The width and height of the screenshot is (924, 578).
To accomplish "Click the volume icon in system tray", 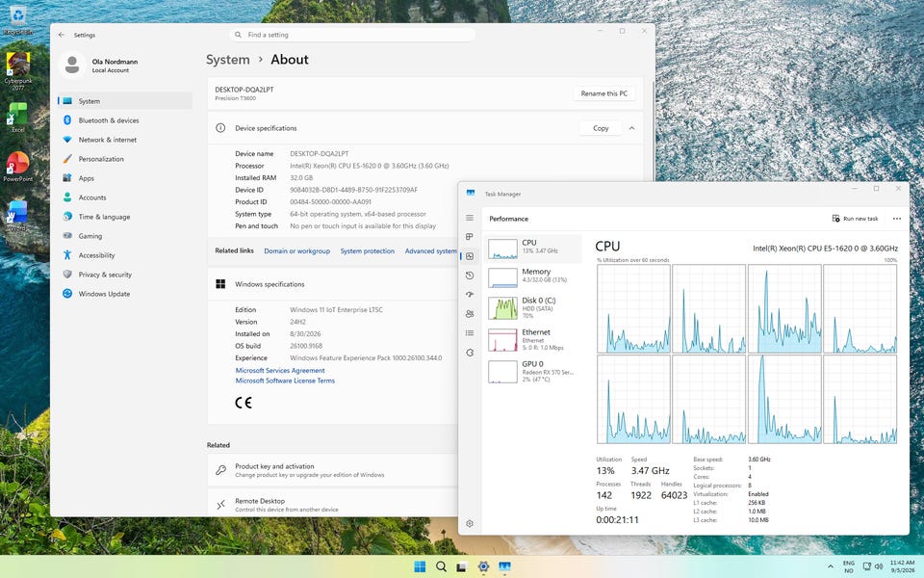I will (879, 566).
